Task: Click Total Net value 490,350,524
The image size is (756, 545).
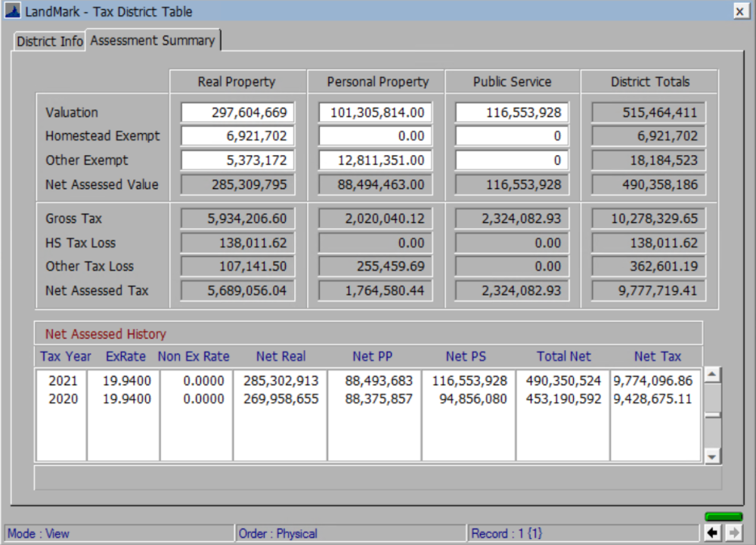Action: point(563,381)
